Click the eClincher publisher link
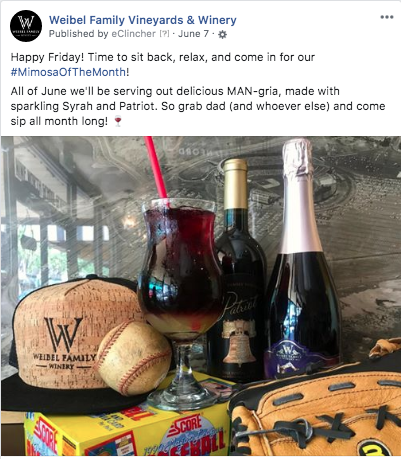Screen dimensions: 401x459 [134, 34]
